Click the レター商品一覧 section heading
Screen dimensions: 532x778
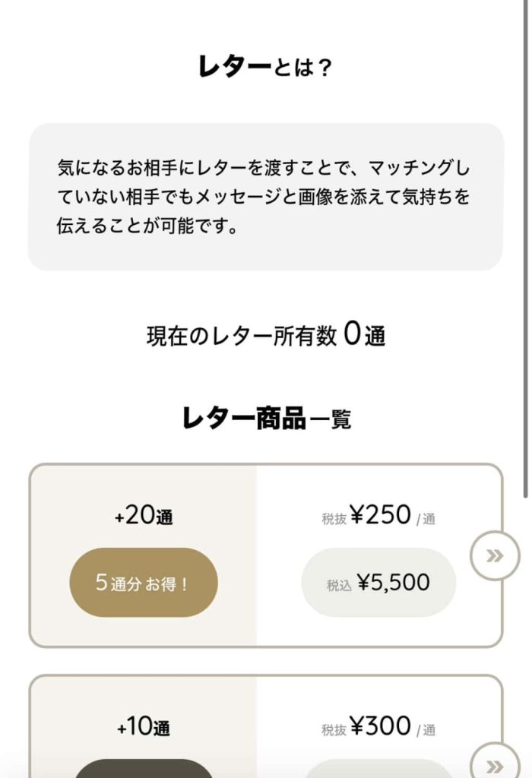coord(266,418)
